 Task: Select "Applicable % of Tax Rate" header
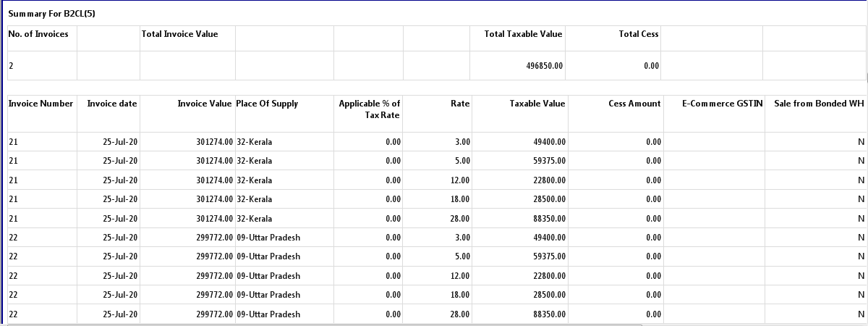coord(369,109)
